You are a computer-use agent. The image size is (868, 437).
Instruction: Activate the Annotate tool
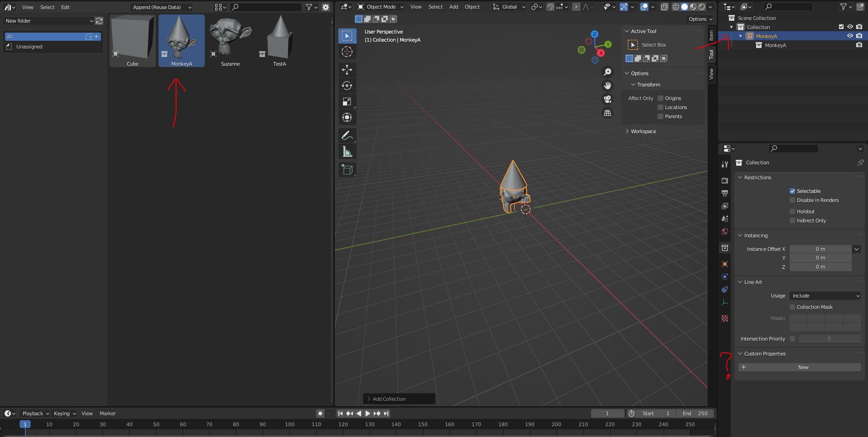pos(347,135)
